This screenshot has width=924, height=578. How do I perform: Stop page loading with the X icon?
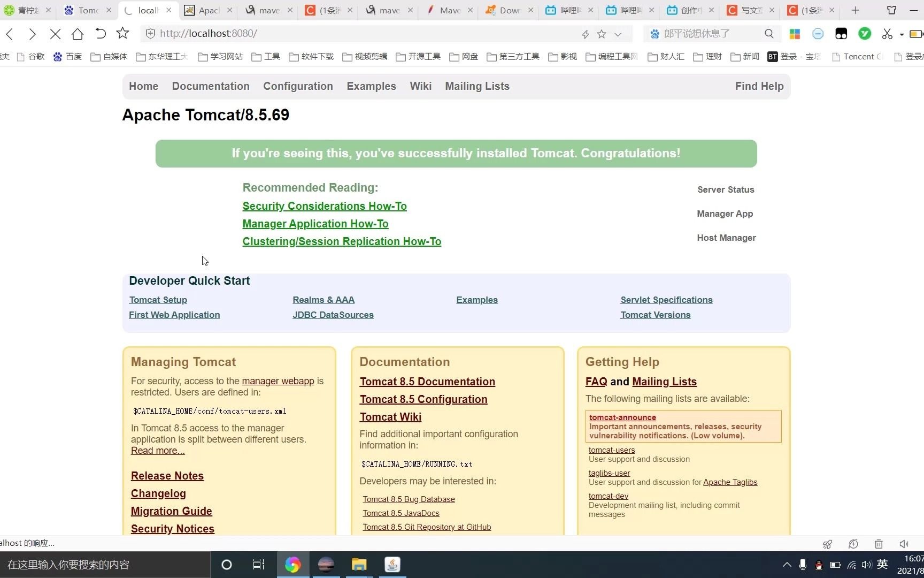[x=55, y=34]
